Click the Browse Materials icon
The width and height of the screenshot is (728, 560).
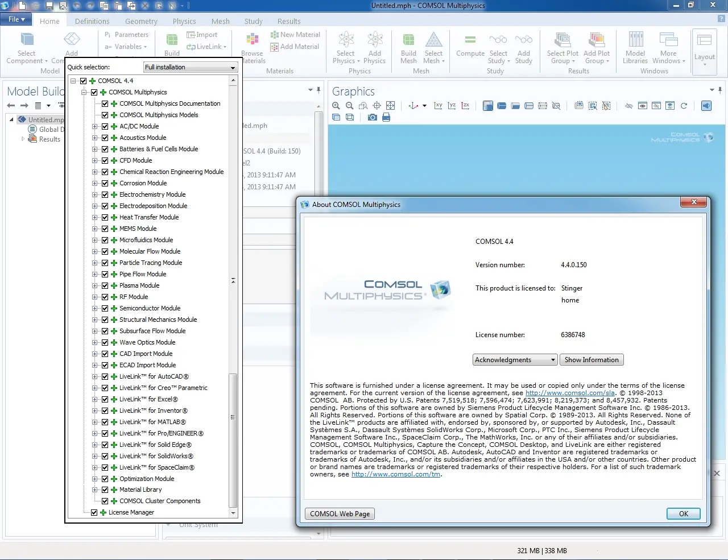pyautogui.click(x=252, y=39)
